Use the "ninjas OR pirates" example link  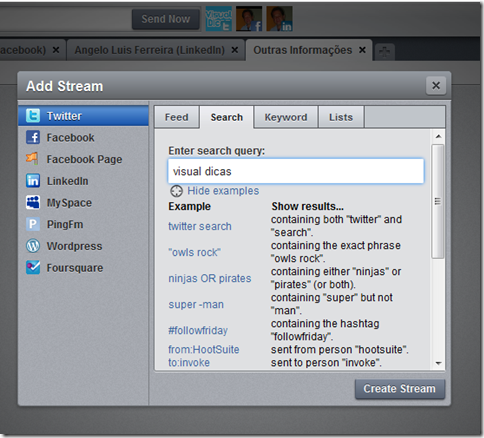click(x=210, y=278)
